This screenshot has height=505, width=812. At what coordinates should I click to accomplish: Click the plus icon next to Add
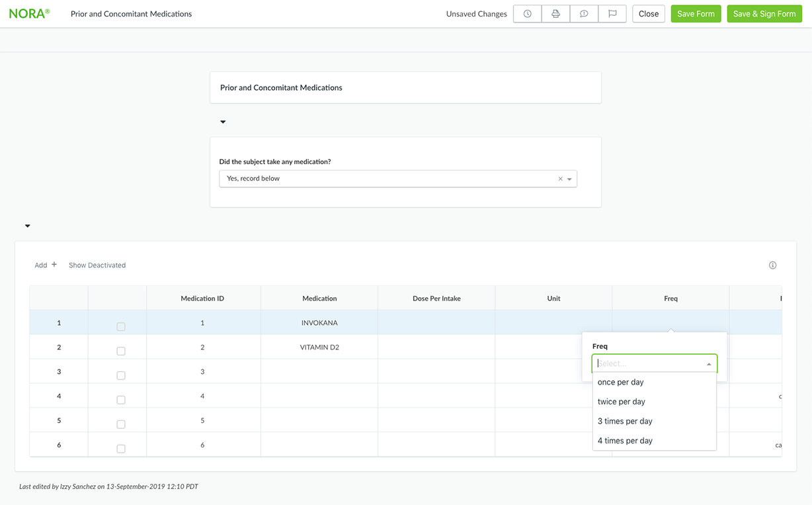[x=54, y=265]
